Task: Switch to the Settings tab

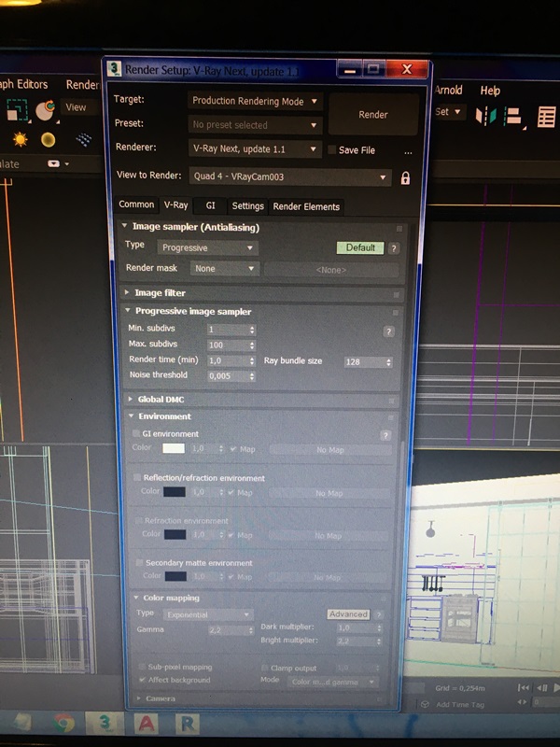Action: coord(247,205)
